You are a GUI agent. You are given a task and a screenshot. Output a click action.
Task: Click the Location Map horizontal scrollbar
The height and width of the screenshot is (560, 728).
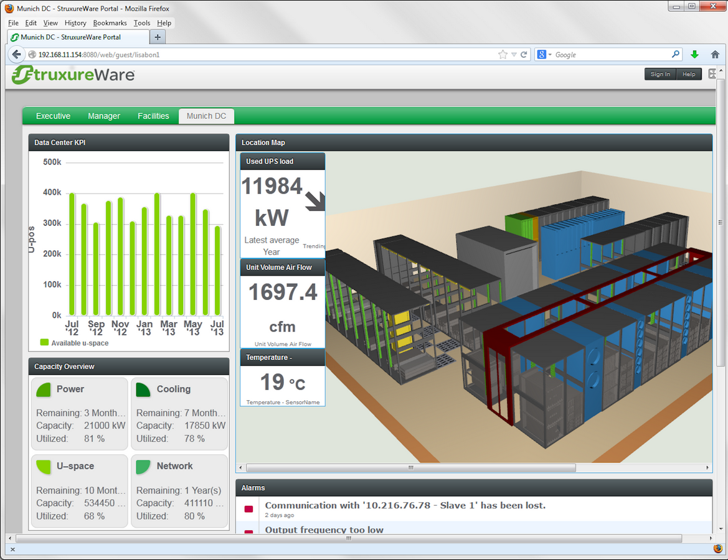click(x=411, y=467)
